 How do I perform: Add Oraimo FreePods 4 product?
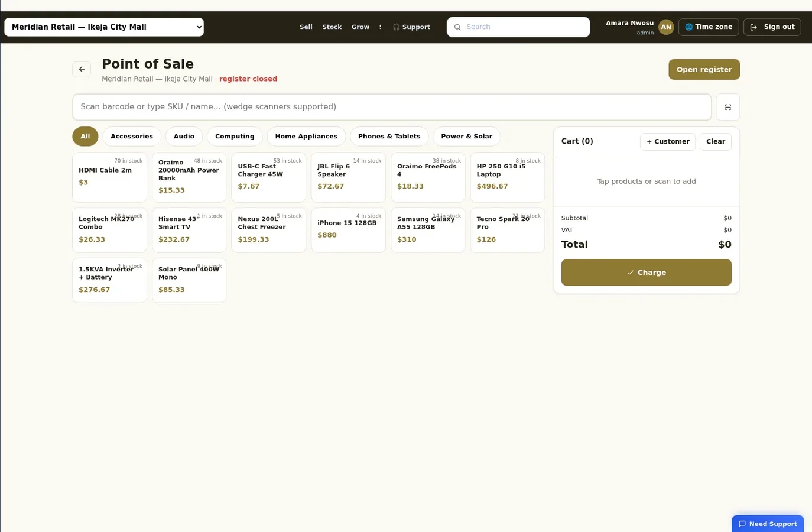tap(428, 177)
